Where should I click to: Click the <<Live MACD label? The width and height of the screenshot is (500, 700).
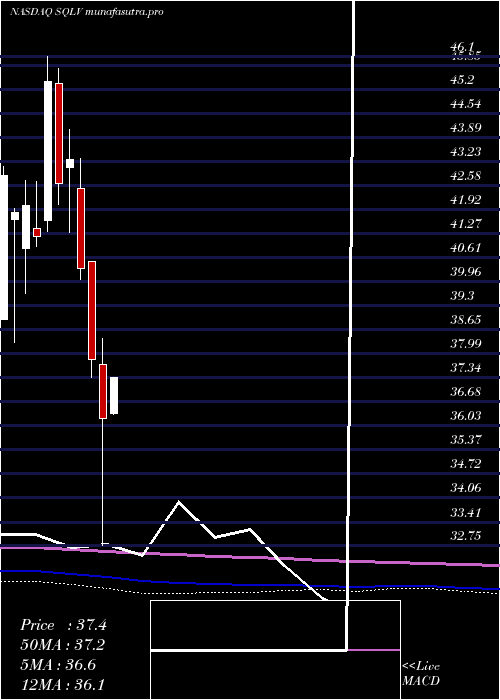pos(421,674)
